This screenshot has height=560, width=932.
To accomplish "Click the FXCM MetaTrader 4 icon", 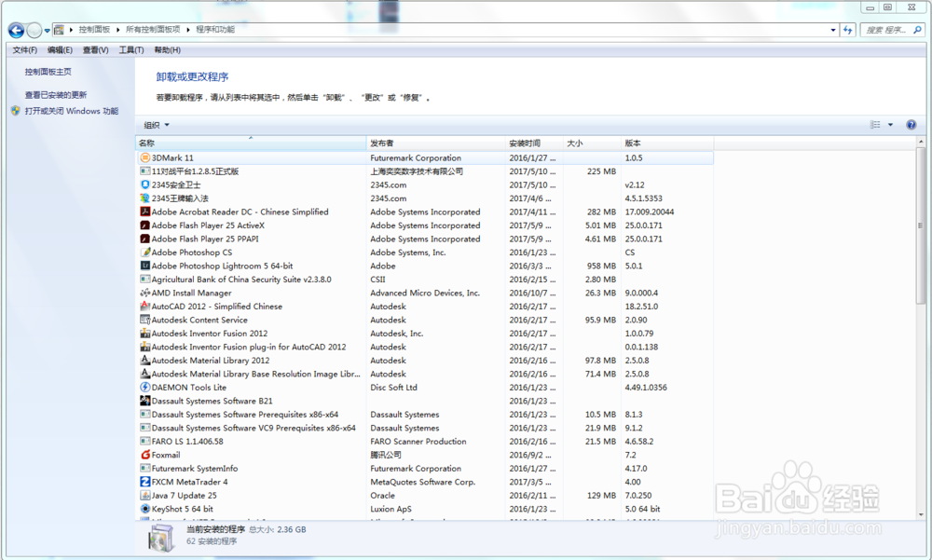I will [x=145, y=482].
